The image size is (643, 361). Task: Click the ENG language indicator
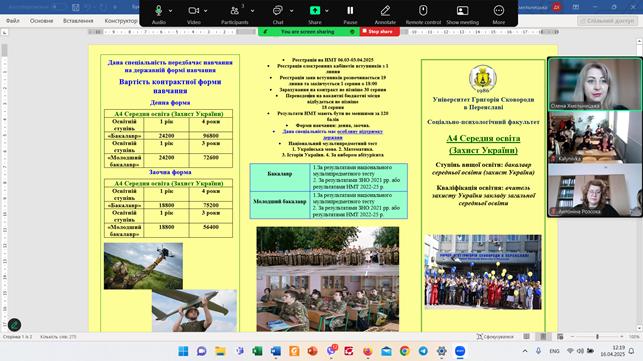pos(554,351)
